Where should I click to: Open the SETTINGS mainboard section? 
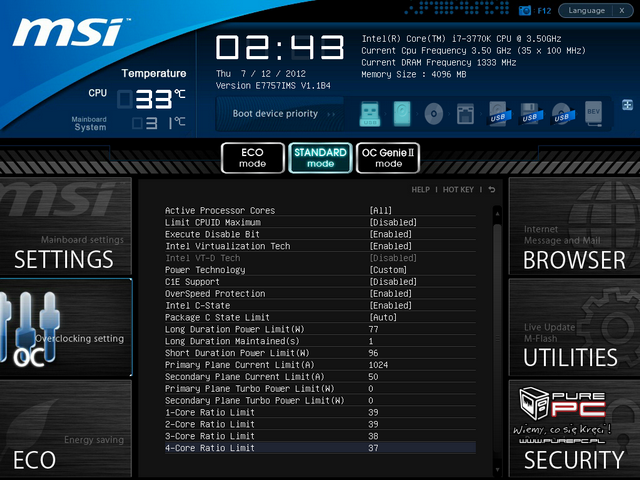[x=66, y=226]
